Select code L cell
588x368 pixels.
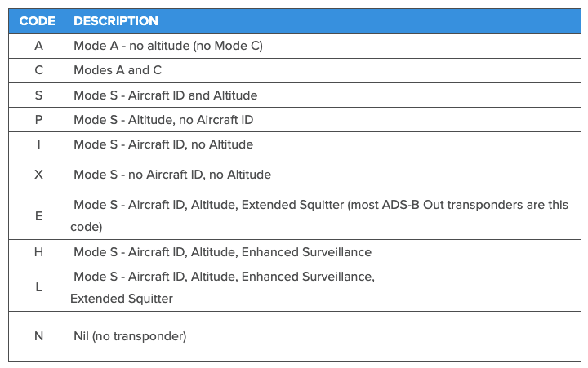pos(38,287)
